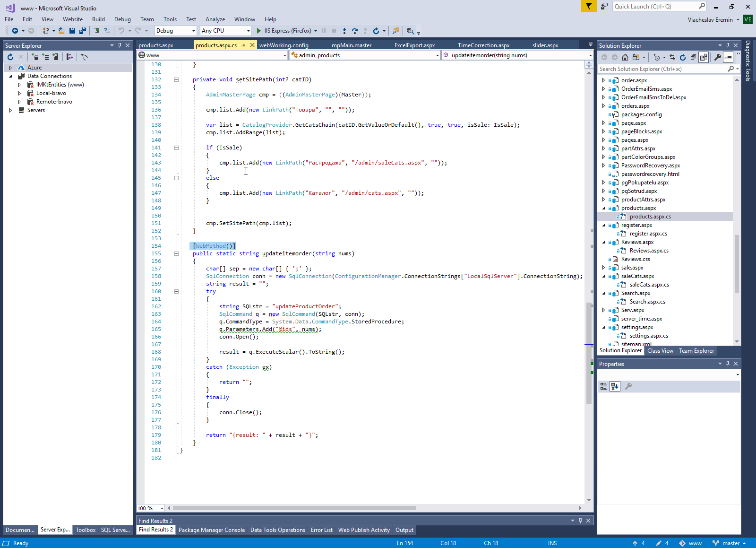The width and height of the screenshot is (756, 548).
Task: Toggle Show All Files in Solution Explorer
Action: (704, 57)
